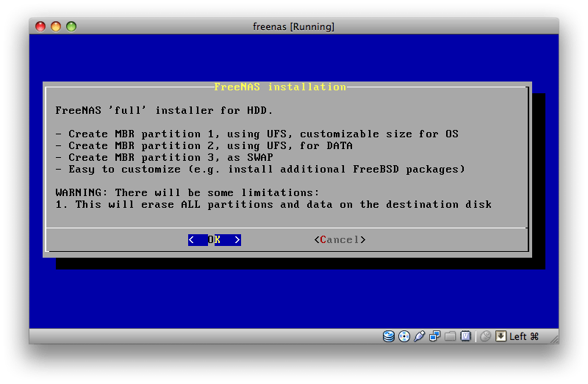Click the freenas [Running] window title
Image resolution: width=588 pixels, height=384 pixels.
tap(293, 26)
